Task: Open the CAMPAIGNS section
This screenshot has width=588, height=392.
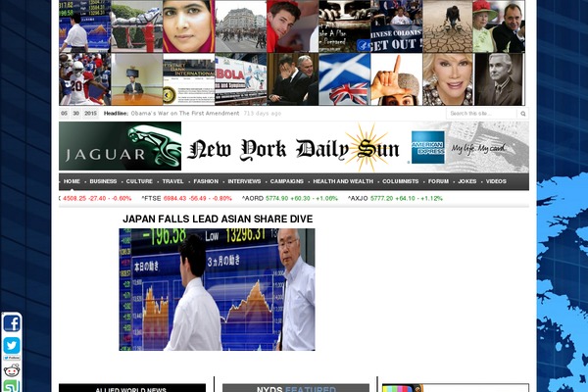Action: 287,181
